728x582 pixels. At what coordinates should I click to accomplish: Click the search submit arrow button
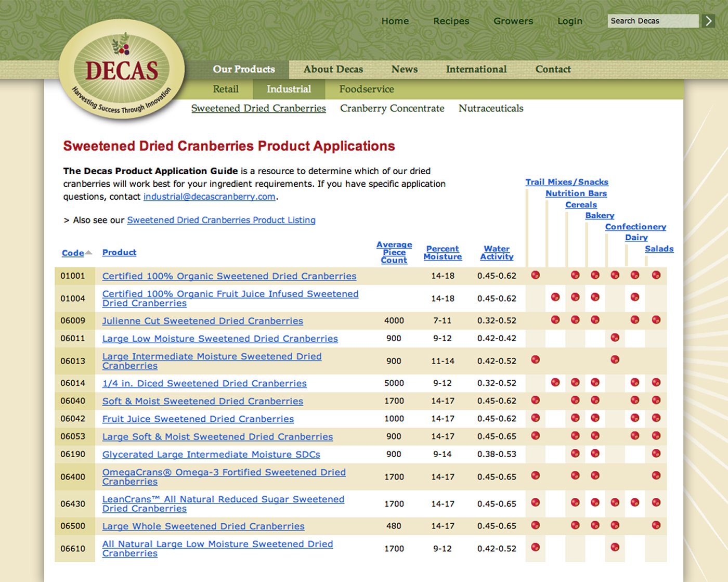708,21
